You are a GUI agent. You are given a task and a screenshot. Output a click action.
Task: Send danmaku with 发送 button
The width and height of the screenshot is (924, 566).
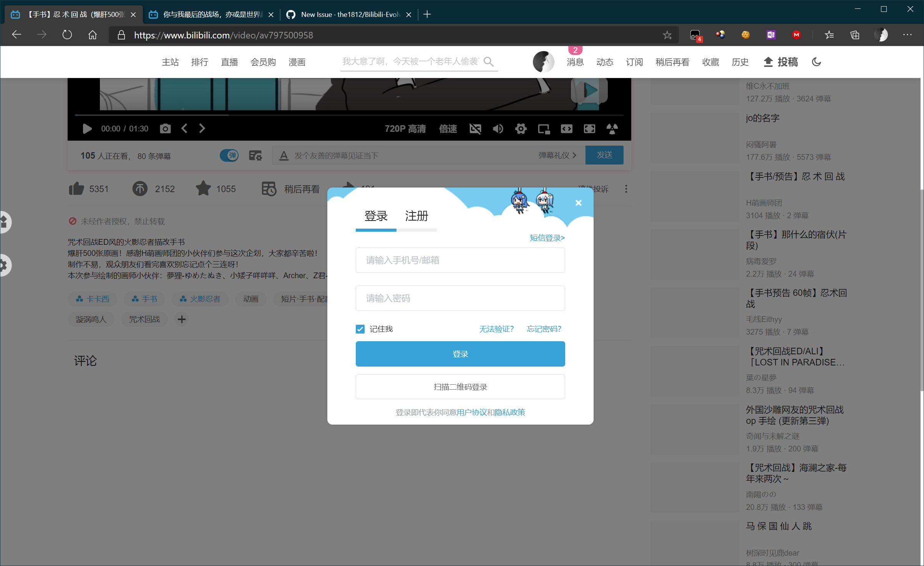(x=604, y=155)
